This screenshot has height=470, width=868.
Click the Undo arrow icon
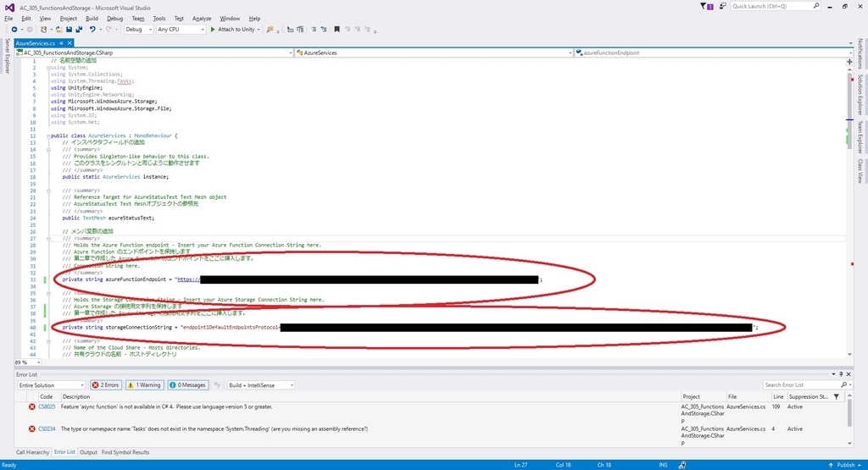pyautogui.click(x=92, y=30)
